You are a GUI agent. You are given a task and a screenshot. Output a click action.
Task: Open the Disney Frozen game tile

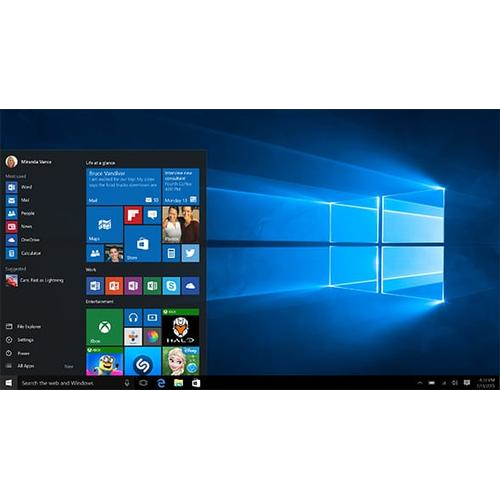click(181, 361)
